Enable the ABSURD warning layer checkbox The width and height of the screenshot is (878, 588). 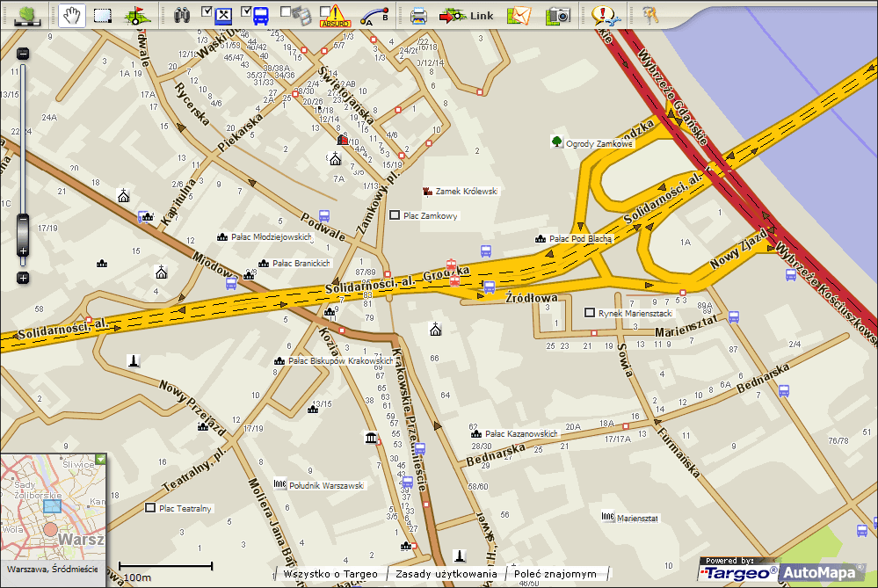click(x=324, y=11)
